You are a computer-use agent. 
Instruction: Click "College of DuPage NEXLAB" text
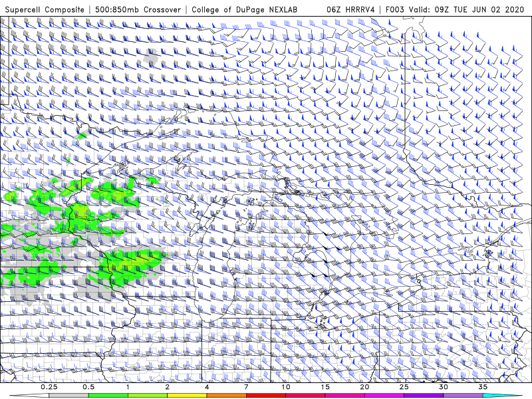pos(244,9)
